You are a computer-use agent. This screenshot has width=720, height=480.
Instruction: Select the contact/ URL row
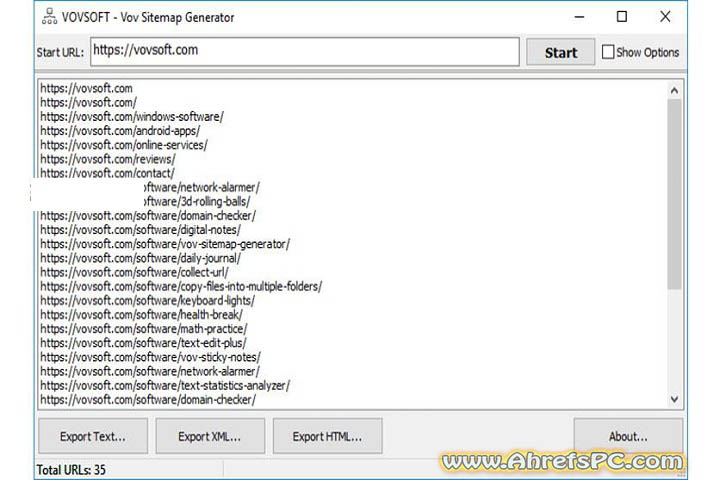click(107, 173)
